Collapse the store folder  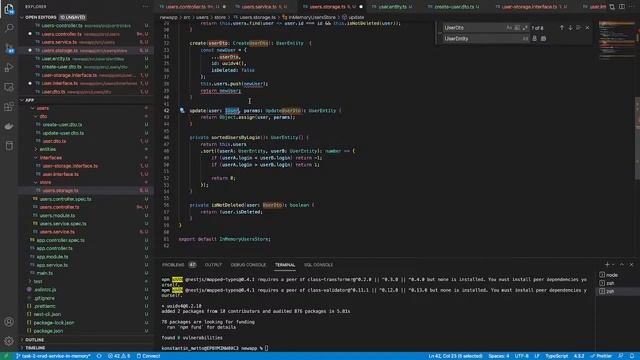36,182
